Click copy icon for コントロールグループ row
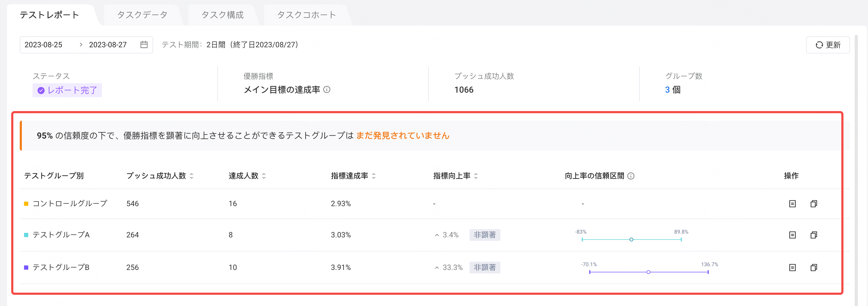This screenshot has height=306, width=868. click(x=814, y=203)
